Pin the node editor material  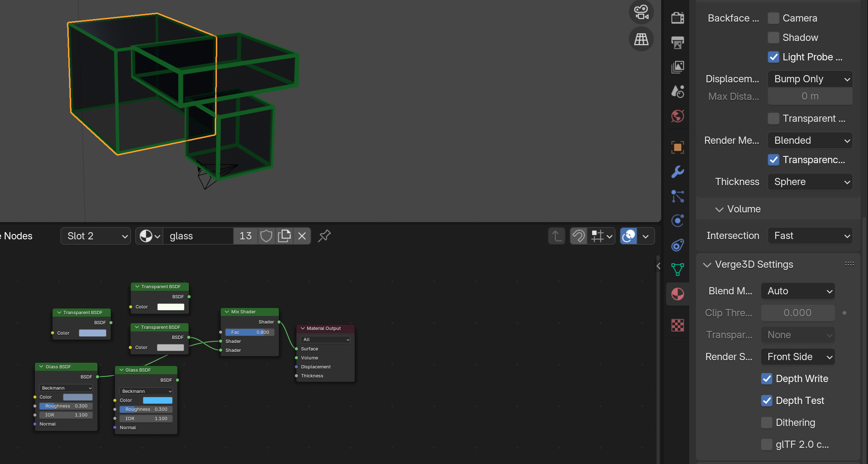[324, 236]
